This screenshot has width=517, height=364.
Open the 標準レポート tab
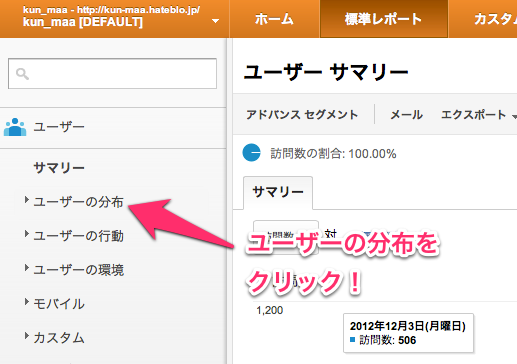click(383, 19)
